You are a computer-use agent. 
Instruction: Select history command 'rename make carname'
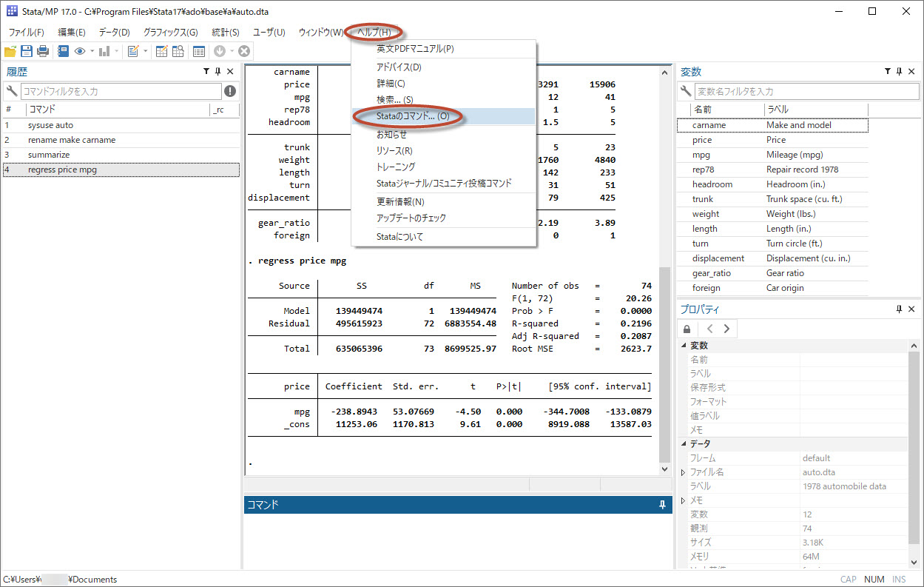click(x=121, y=140)
